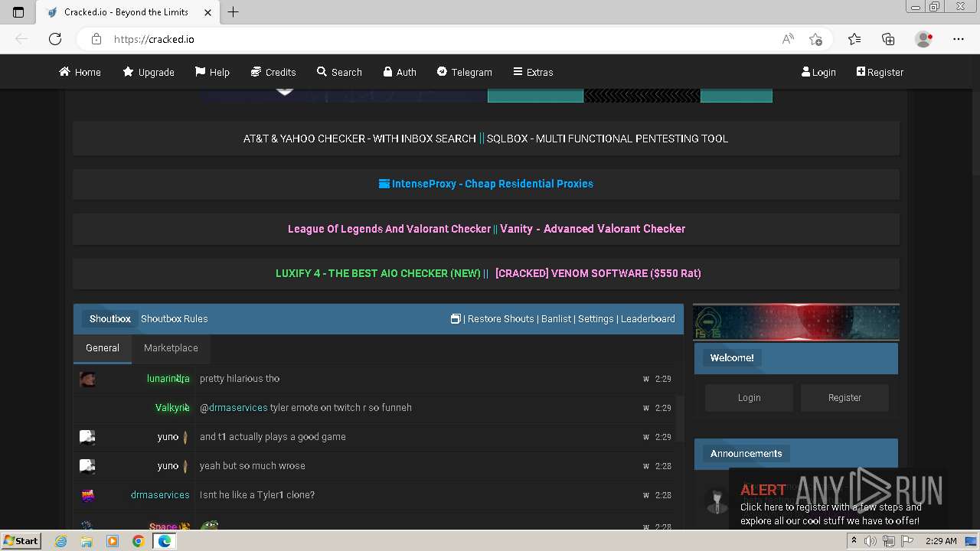Screen dimensions: 980x551
Task: Open the Auth menu item
Action: (x=400, y=72)
